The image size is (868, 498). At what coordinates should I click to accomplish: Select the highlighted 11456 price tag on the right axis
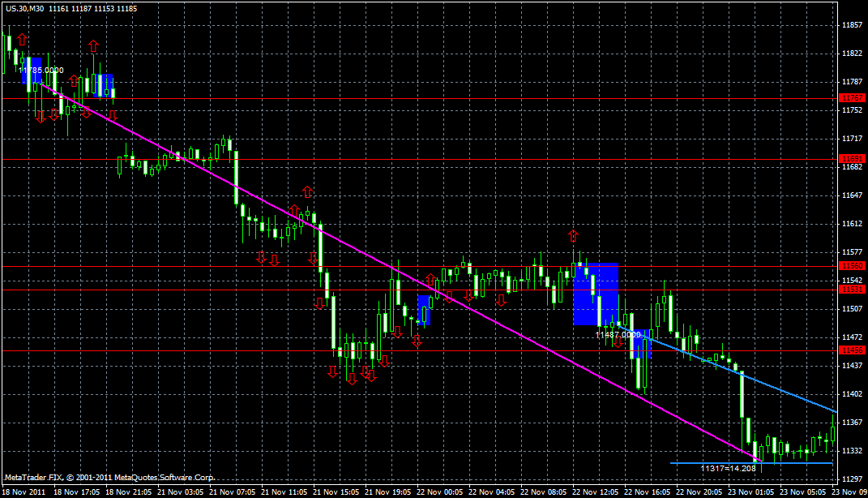[853, 350]
